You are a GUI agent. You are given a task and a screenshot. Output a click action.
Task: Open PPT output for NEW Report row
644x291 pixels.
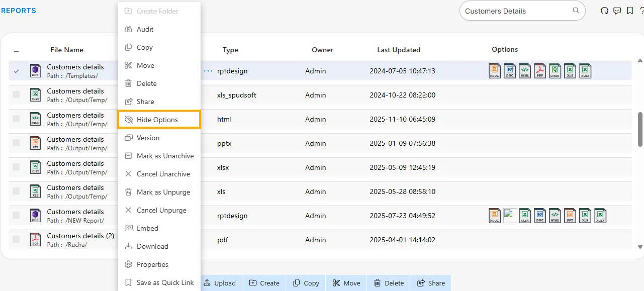pos(570,216)
